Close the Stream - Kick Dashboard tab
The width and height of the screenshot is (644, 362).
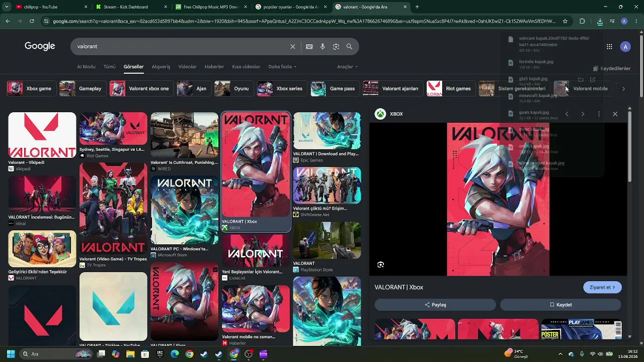[x=166, y=7]
